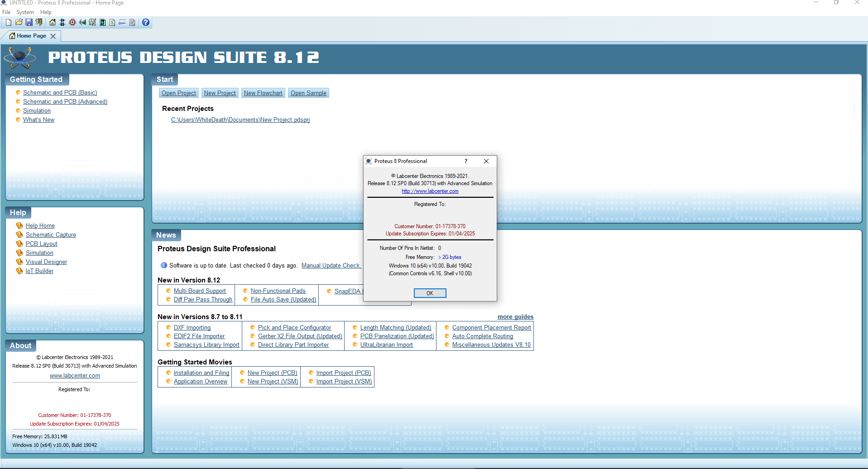This screenshot has height=469, width=868.
Task: Open Length Matching (Updated) guide
Action: [x=396, y=327]
